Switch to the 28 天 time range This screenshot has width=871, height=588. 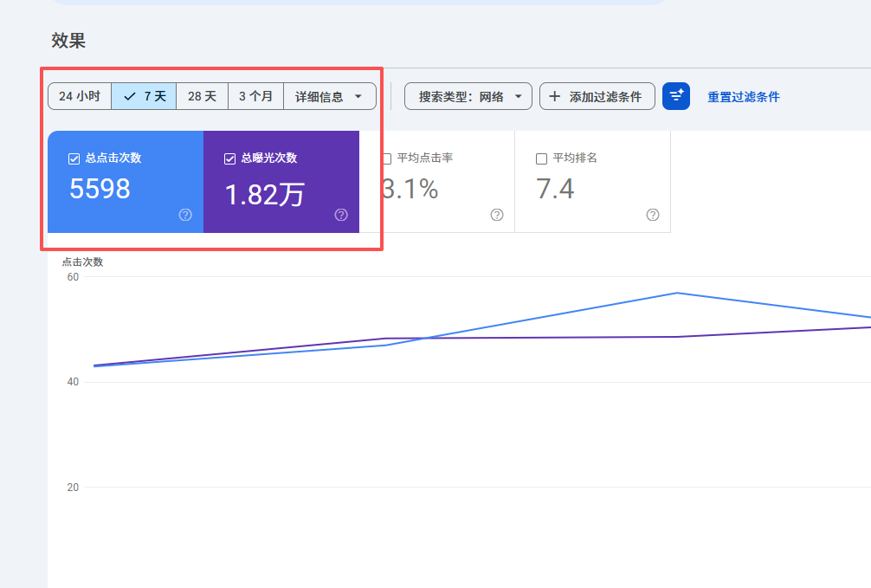pyautogui.click(x=202, y=95)
